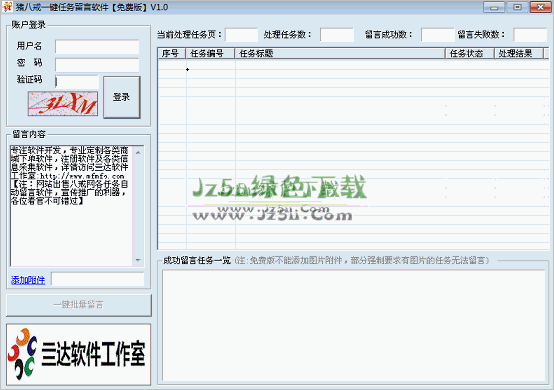This screenshot has width=554, height=390.
Task: Click the 留言内容 message text area
Action: point(72,206)
